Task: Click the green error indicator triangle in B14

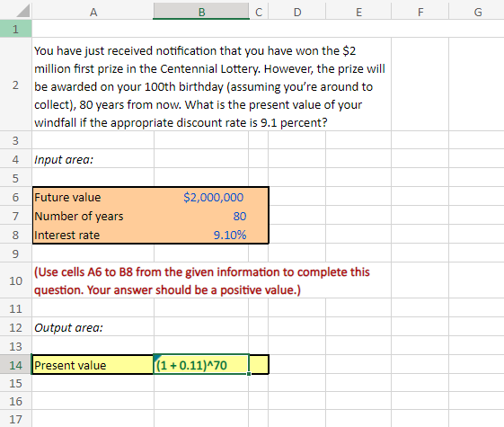Action: point(157,357)
